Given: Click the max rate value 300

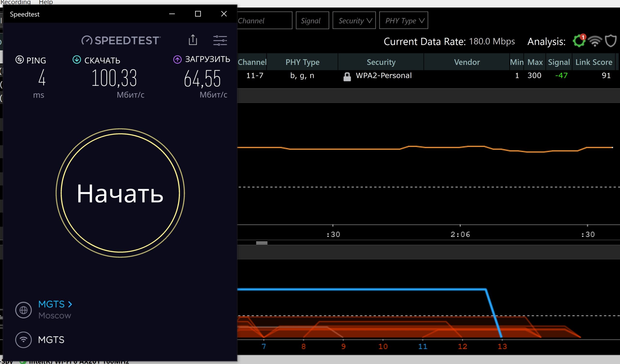Looking at the screenshot, I should point(534,76).
